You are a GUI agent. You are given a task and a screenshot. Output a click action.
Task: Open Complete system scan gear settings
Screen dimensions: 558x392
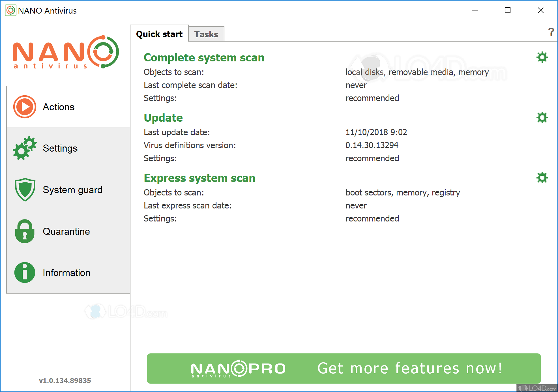(542, 57)
